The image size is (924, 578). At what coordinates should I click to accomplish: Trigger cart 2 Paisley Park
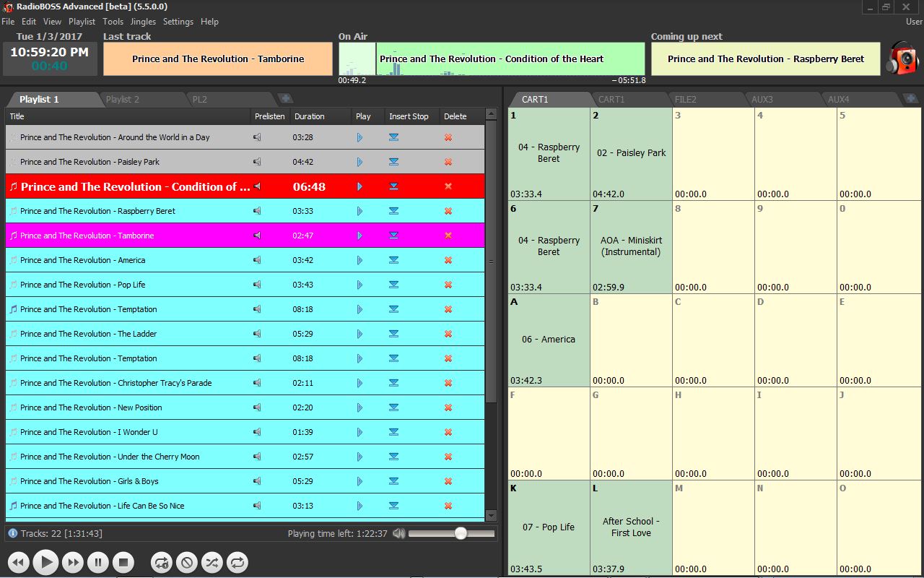[x=631, y=154]
